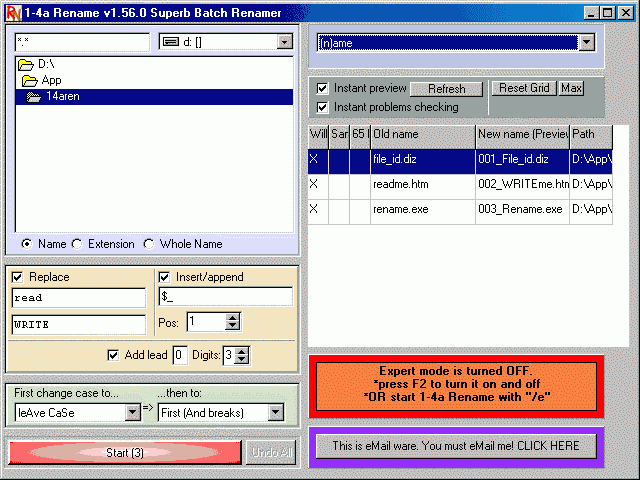Click the Start (3) button
This screenshot has height=480, width=640.
(125, 453)
